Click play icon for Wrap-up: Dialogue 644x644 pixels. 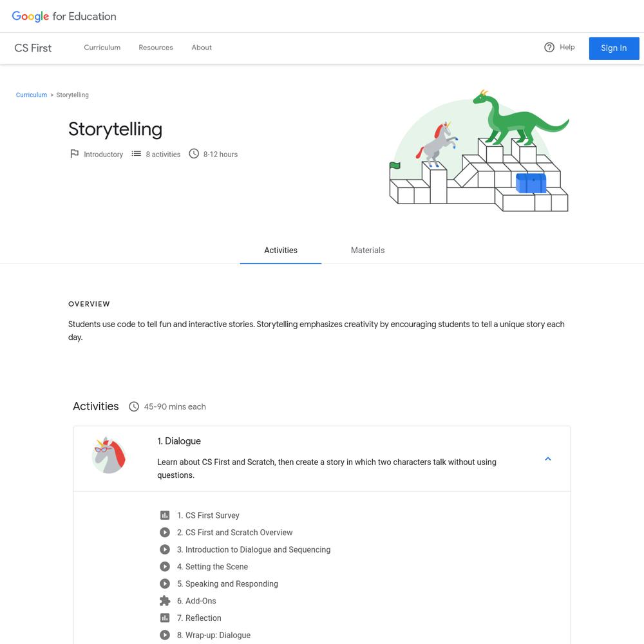coord(165,635)
